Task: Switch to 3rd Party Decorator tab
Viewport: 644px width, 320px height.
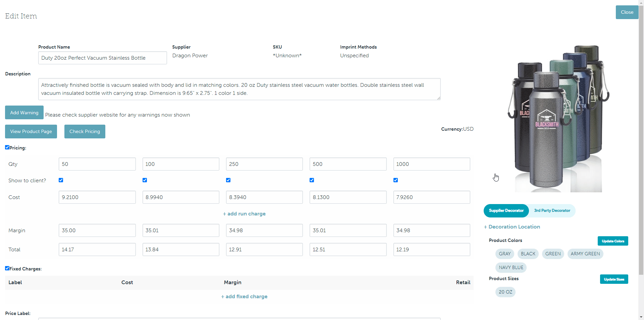Action: (552, 211)
